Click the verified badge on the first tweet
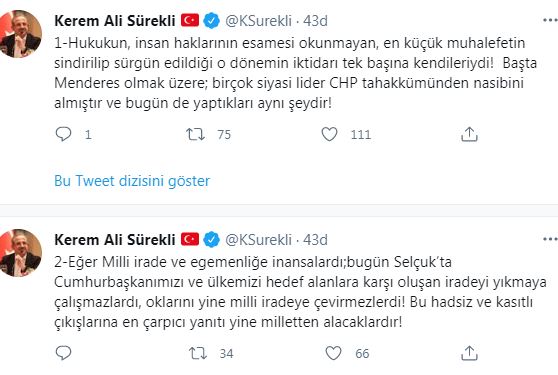This screenshot has width=558, height=375. click(x=211, y=21)
